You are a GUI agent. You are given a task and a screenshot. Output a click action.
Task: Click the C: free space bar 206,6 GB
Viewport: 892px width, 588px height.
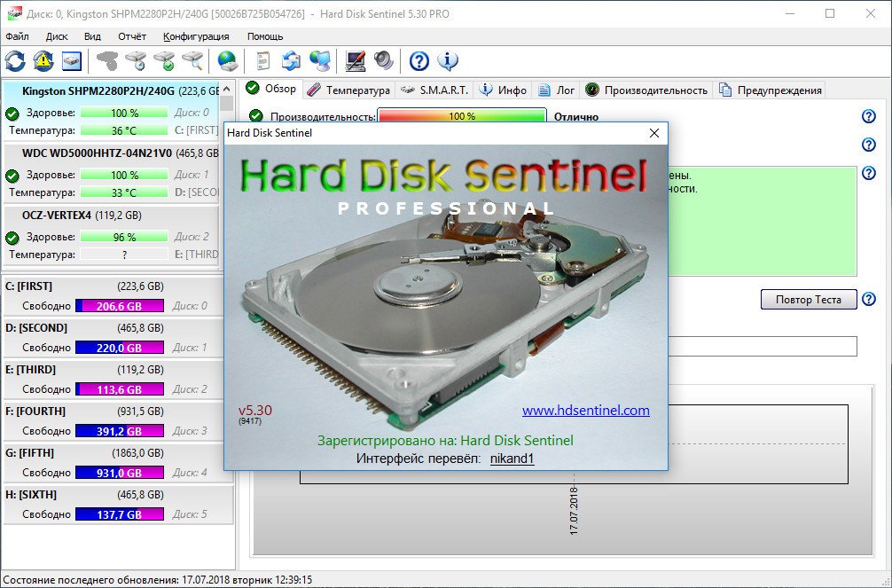pos(120,306)
